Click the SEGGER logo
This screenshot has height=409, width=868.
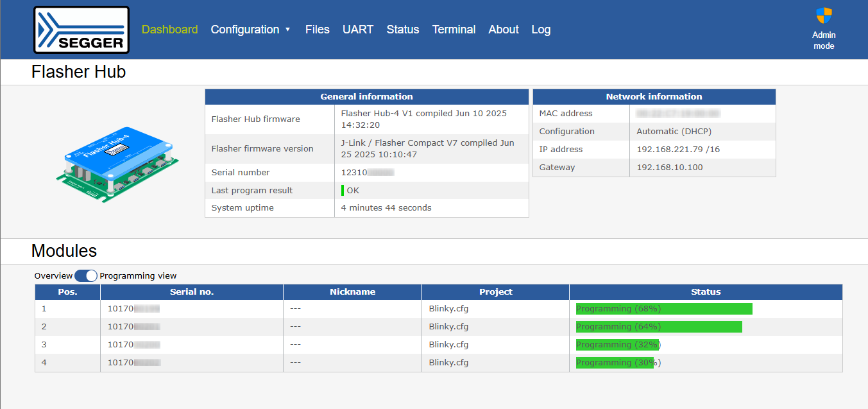point(81,30)
